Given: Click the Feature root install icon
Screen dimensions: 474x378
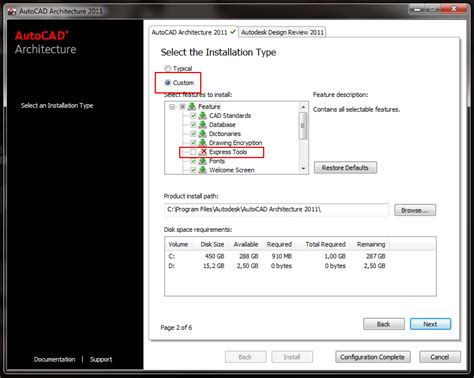Looking at the screenshot, I should 192,107.
